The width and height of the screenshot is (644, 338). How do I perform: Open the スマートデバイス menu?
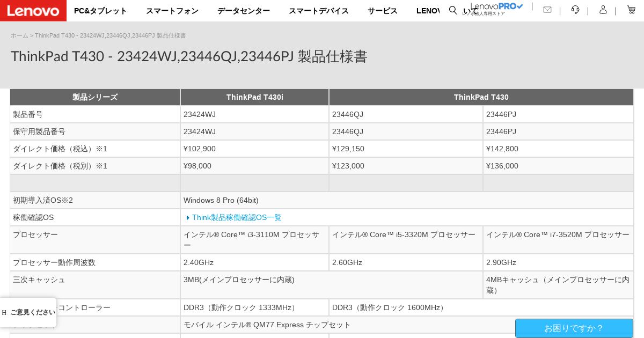click(x=319, y=11)
